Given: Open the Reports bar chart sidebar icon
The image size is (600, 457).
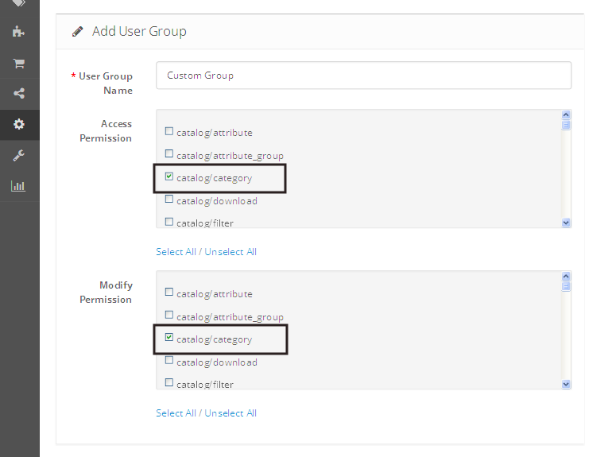Looking at the screenshot, I should (18, 186).
